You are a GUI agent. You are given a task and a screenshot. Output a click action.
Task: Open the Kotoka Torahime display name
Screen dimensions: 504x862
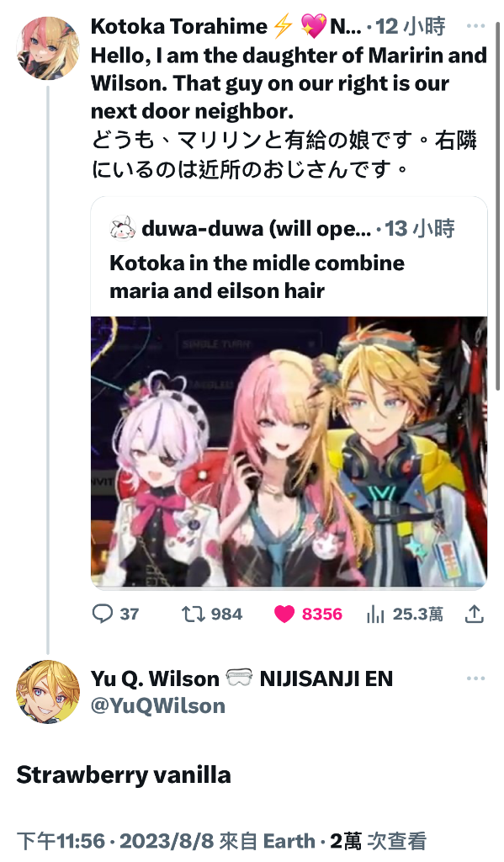pos(179,26)
